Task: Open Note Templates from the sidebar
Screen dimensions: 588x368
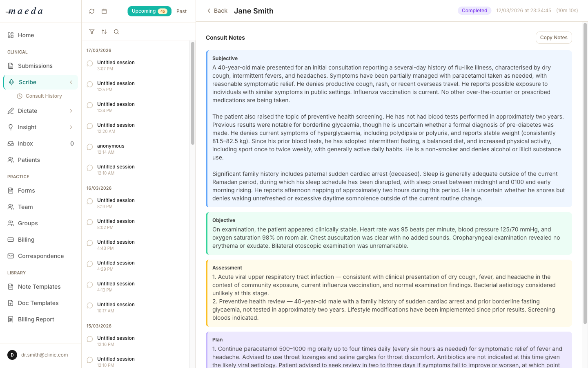Action: point(39,287)
